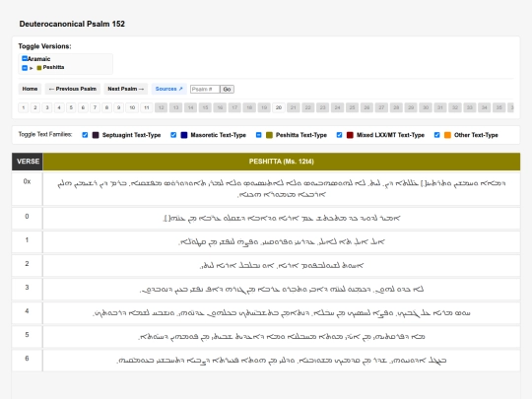The width and height of the screenshot is (532, 399).
Task: Select verse number 0 cell
Action: (x=28, y=218)
